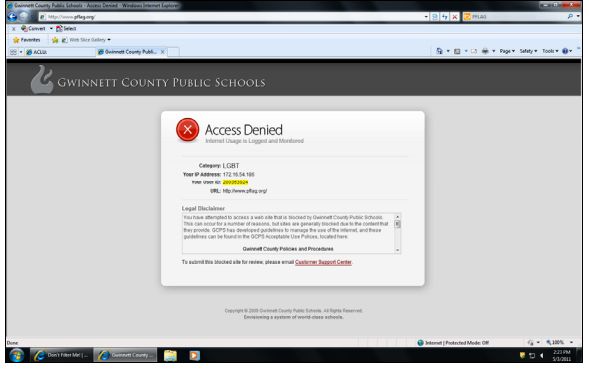This screenshot has height=369, width=589.
Task: Click Internet | Protected Mode: Off status
Action: (x=453, y=343)
